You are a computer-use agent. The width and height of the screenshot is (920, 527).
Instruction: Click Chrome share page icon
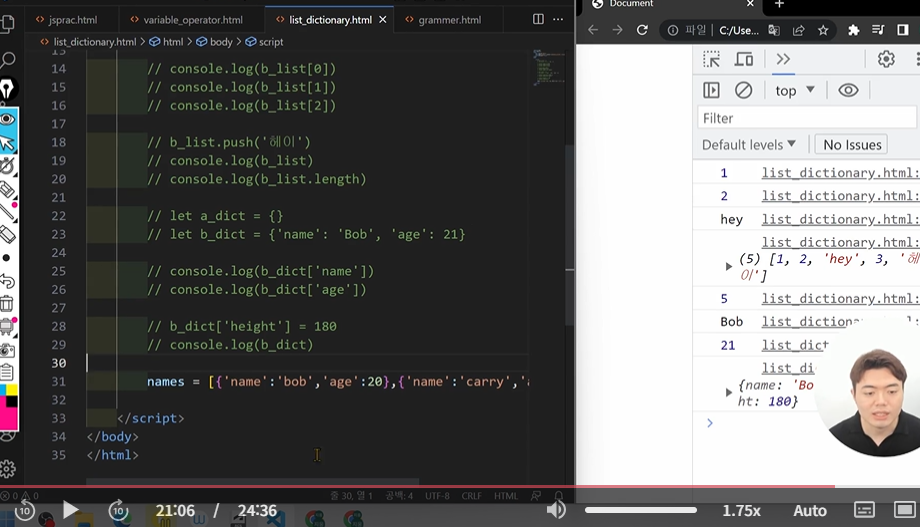click(x=799, y=30)
